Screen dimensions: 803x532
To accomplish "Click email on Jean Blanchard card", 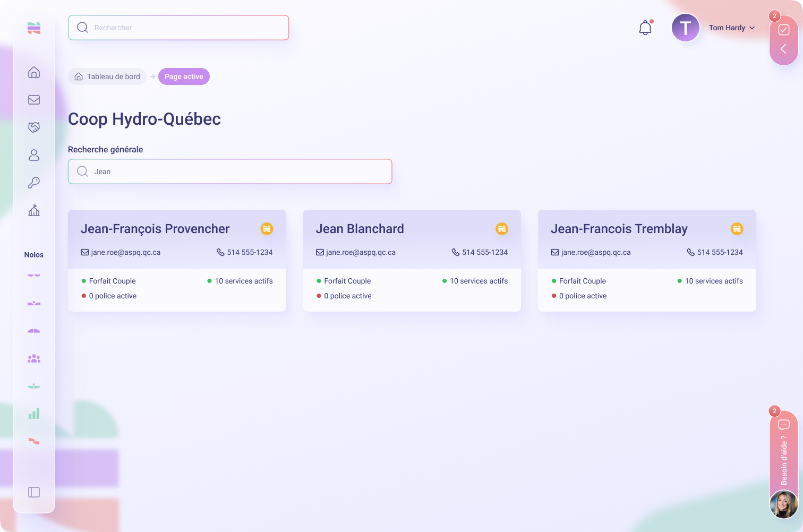I will click(356, 252).
